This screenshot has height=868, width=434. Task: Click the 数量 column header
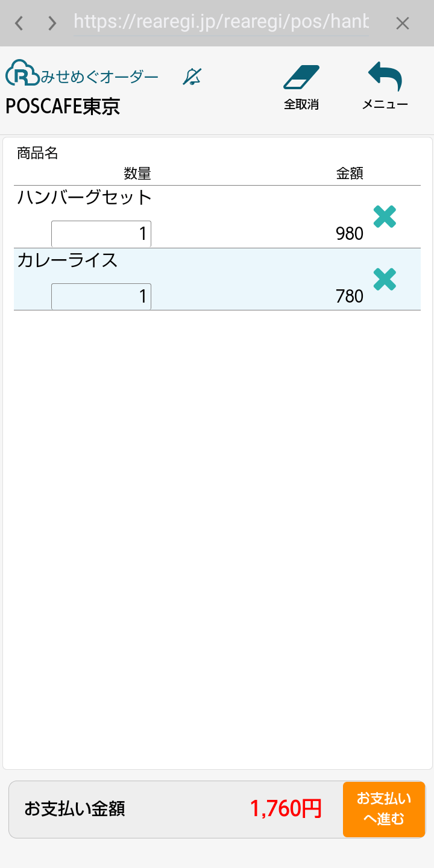coord(137,174)
